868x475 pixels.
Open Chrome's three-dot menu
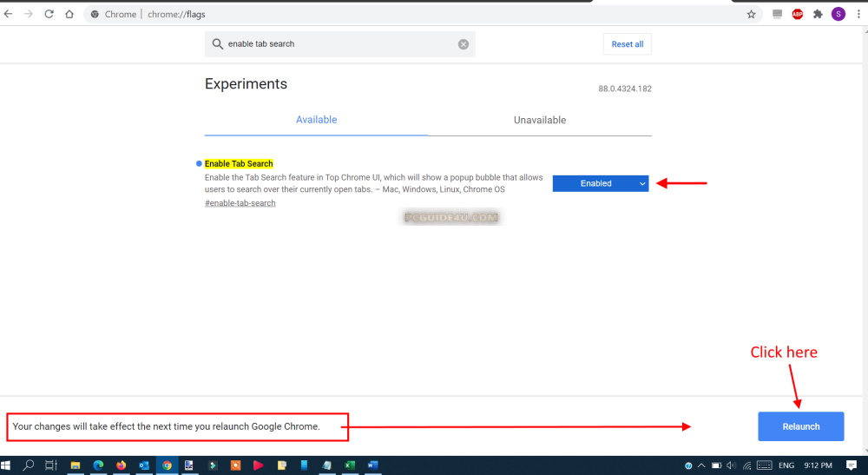tap(858, 14)
